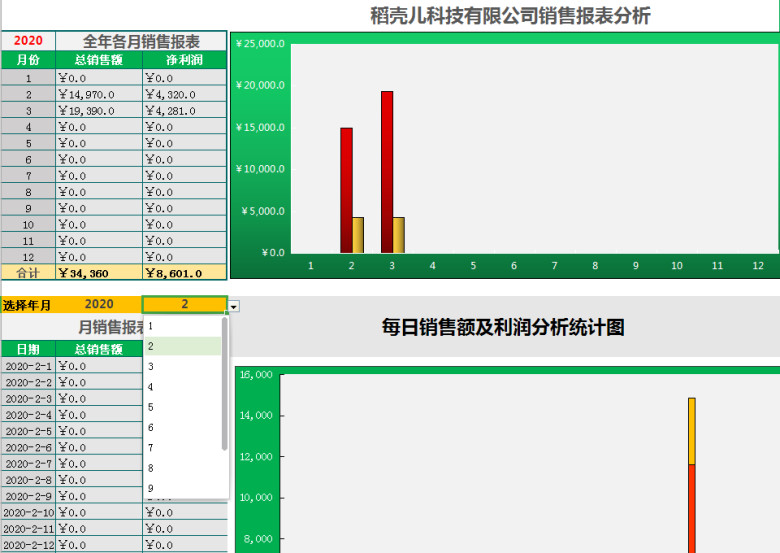Click the 月份 column header
This screenshot has width=780, height=553.
28,60
